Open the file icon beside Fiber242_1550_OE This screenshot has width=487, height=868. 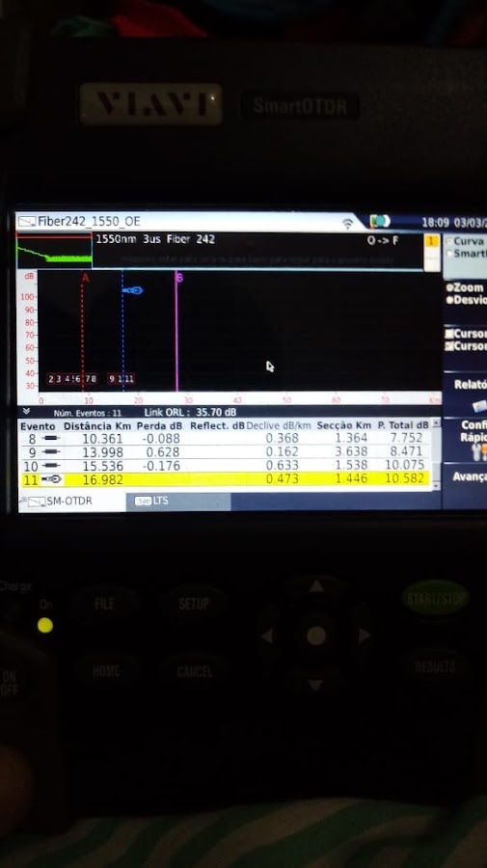tap(27, 222)
